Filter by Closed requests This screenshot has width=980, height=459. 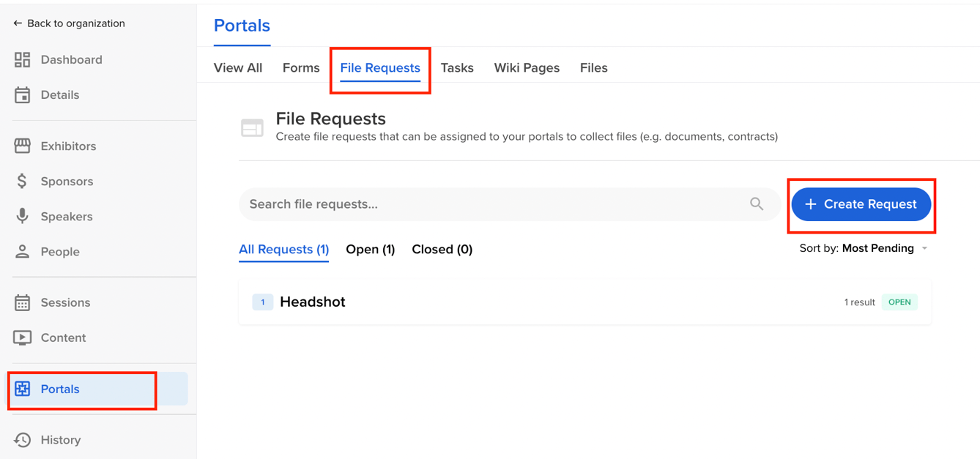pos(442,249)
